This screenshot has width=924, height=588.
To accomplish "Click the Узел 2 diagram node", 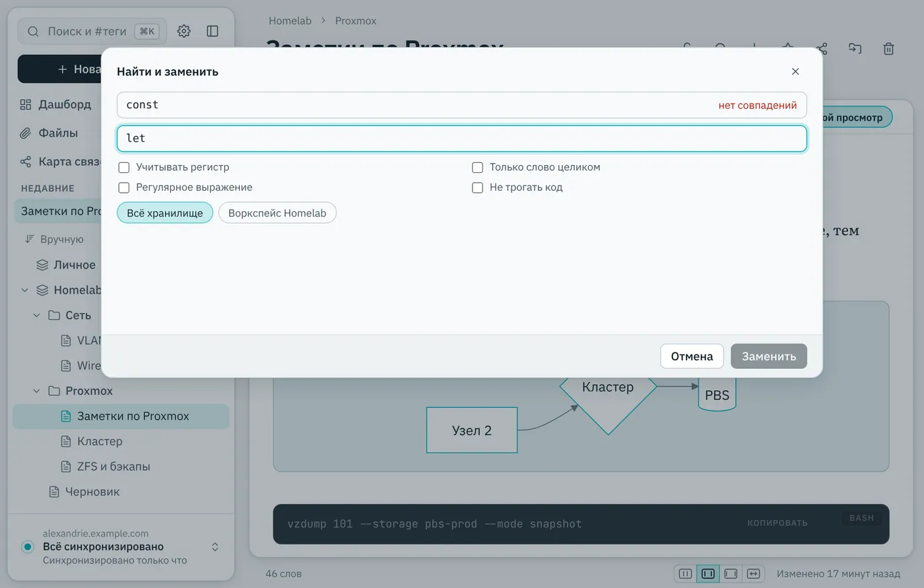I will click(x=472, y=430).
